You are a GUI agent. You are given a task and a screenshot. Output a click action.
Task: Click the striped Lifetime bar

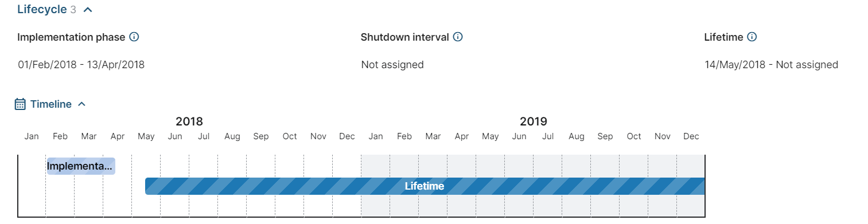(x=425, y=186)
